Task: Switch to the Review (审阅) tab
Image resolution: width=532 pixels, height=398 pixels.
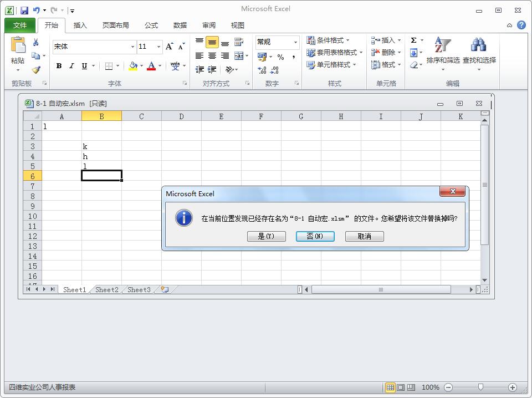Action: tap(209, 25)
